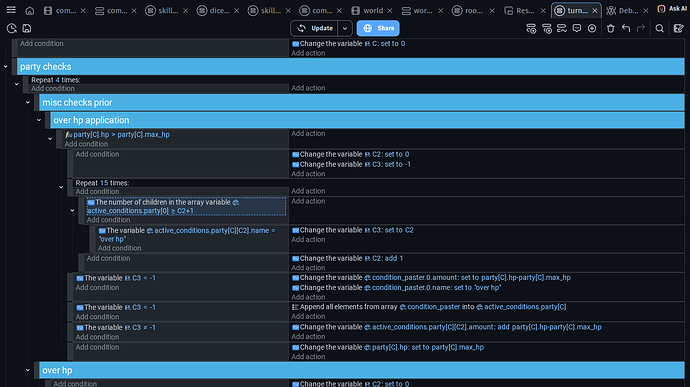This screenshot has width=690, height=387.
Task: Collapse the Repeat 15 times event
Action: (61, 187)
